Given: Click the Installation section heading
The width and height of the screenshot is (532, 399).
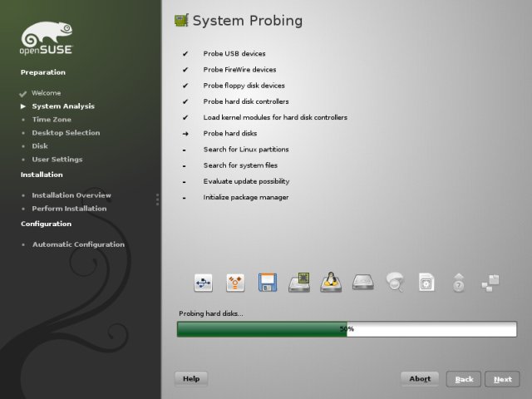Looking at the screenshot, I should (x=42, y=175).
